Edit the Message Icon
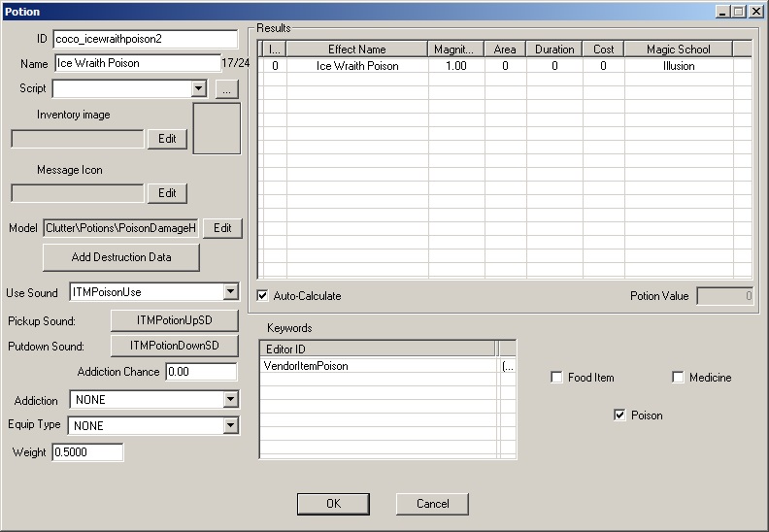This screenshot has height=532, width=769. click(x=167, y=193)
